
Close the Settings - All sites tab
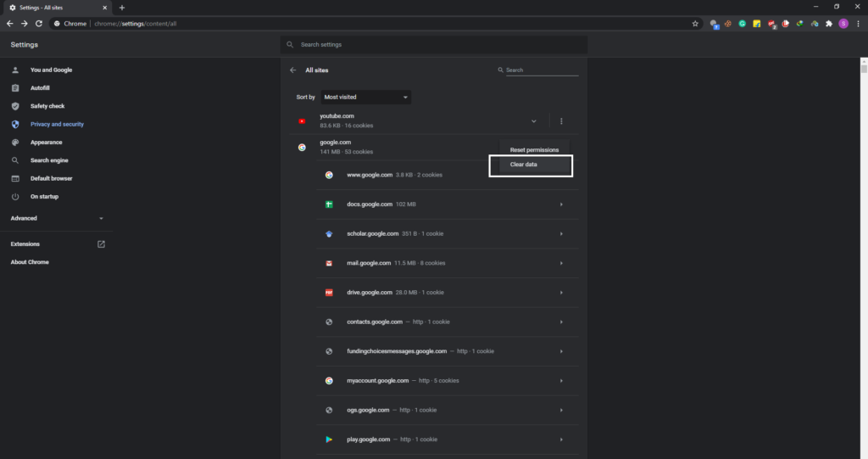point(104,8)
